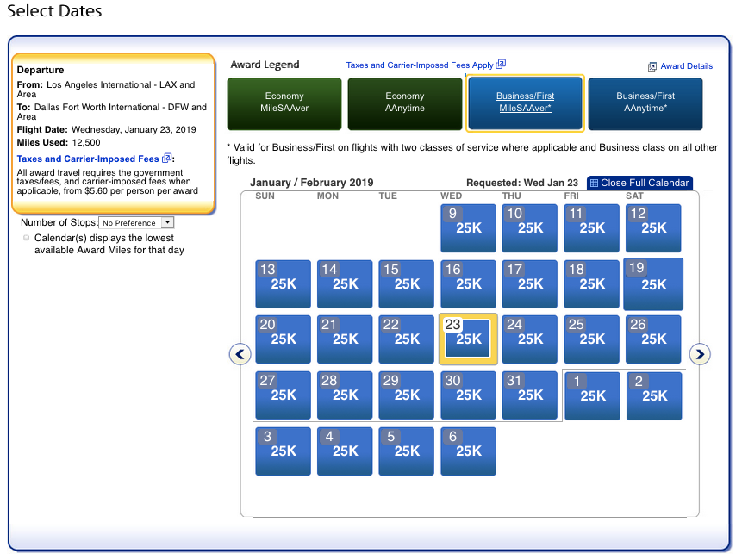Click the calendar grid icon on Close button
This screenshot has width=742, height=560.
[594, 183]
